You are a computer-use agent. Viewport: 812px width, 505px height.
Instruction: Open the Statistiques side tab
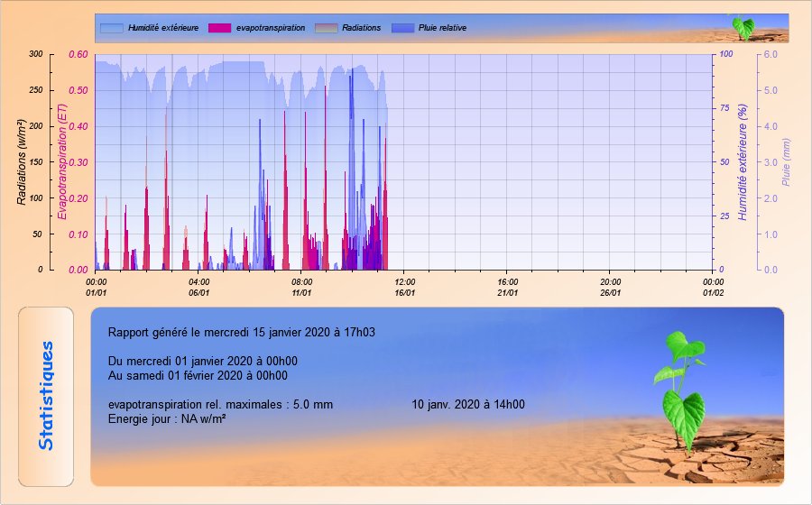click(x=46, y=396)
